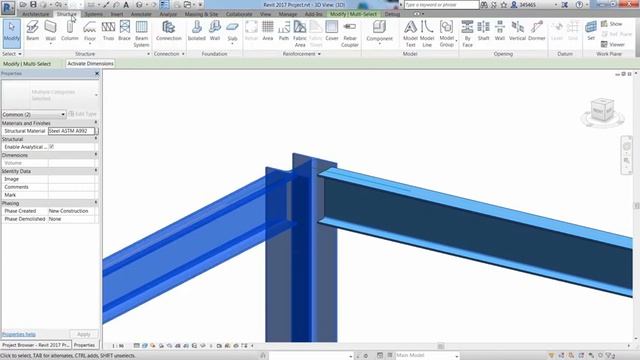Image resolution: width=640 pixels, height=360 pixels.
Task: Select the Wall opening tool
Action: point(500,31)
